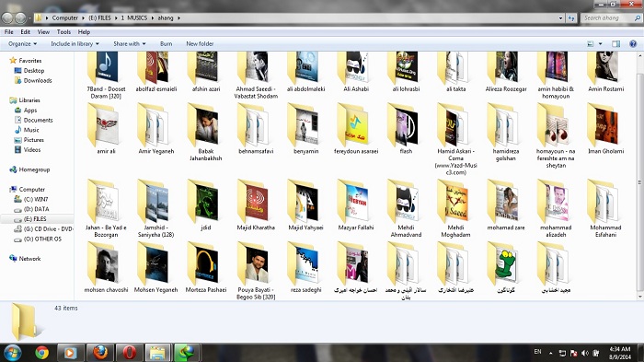Select the benyamin folder
This screenshot has height=362, width=644.
306,128
